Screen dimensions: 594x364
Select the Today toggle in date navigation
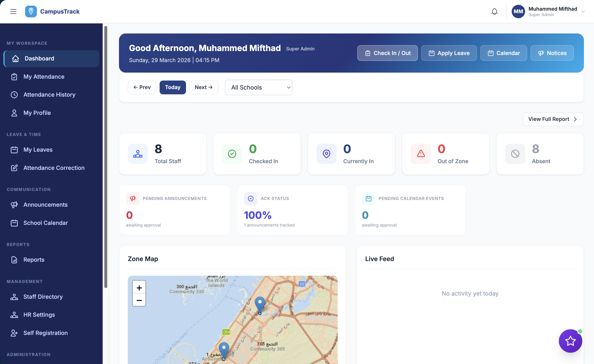pos(173,87)
